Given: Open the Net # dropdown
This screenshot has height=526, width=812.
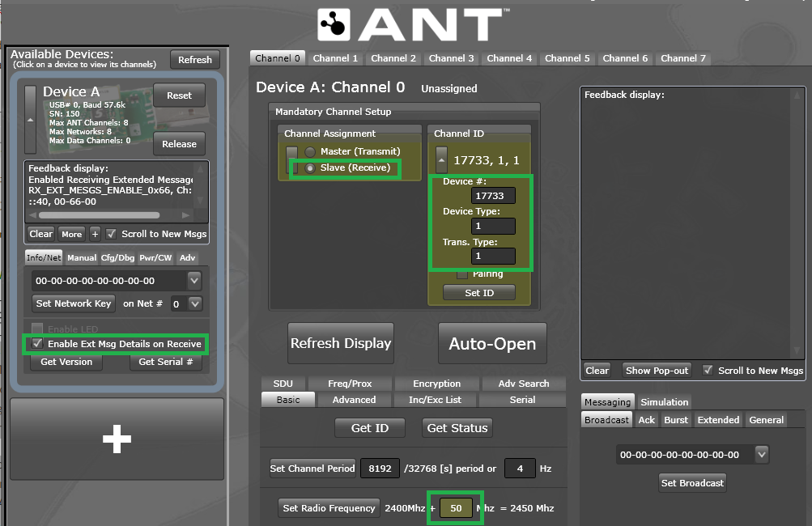Looking at the screenshot, I should [195, 304].
